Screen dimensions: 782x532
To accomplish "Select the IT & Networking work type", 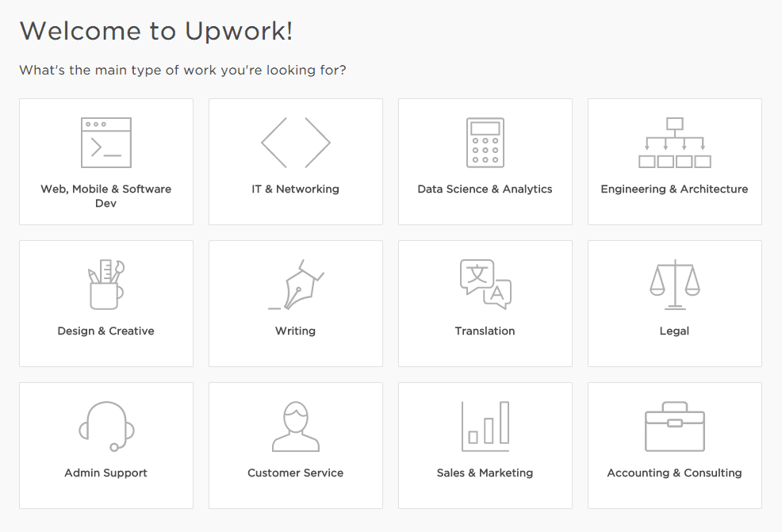I will [x=295, y=161].
